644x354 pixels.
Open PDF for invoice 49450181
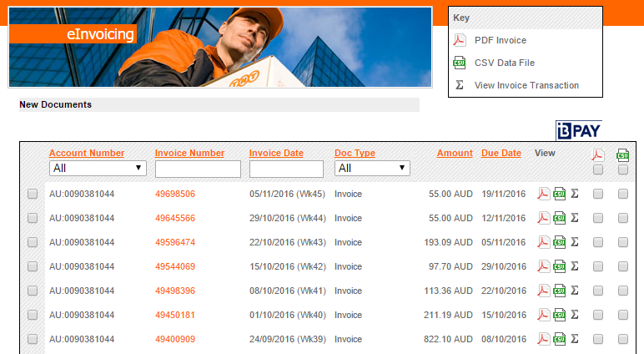coord(543,315)
